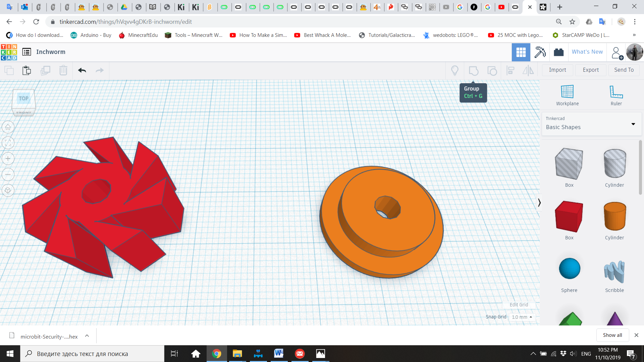644x362 pixels.
Task: Click the Export button
Action: click(x=591, y=70)
